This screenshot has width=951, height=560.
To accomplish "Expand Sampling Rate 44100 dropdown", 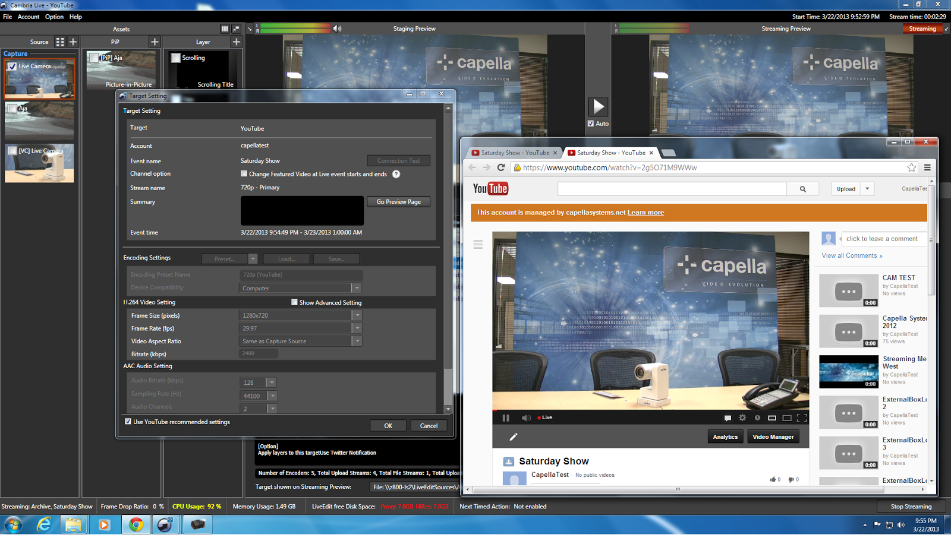I will [272, 396].
